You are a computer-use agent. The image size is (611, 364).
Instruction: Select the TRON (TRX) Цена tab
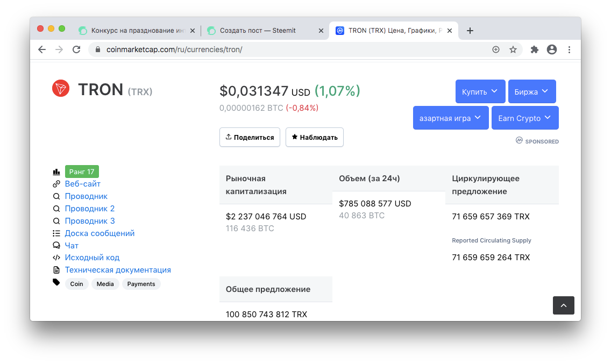click(x=394, y=31)
